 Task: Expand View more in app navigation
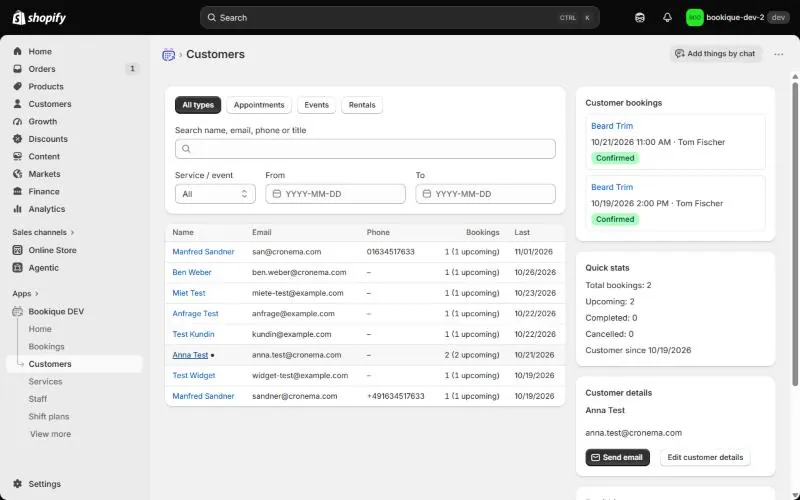tap(51, 434)
